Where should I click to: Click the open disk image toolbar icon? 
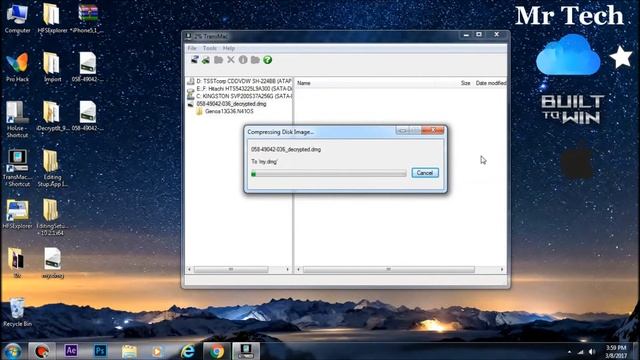pos(195,60)
